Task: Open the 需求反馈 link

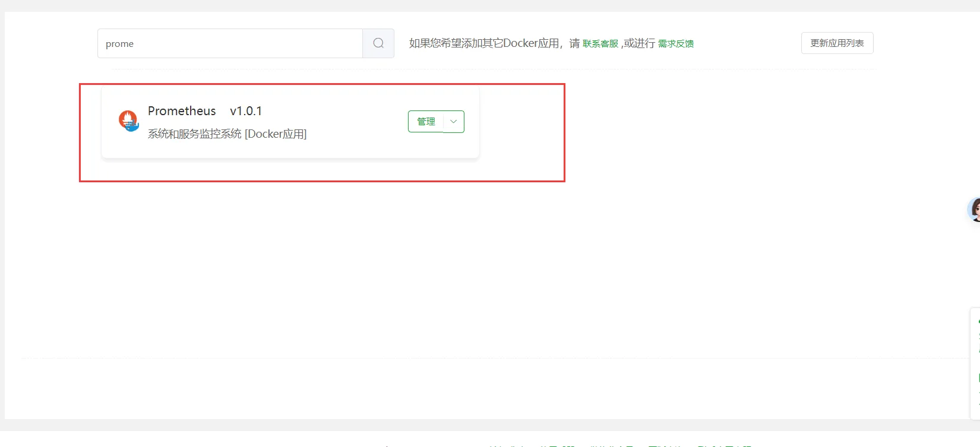Action: point(676,44)
